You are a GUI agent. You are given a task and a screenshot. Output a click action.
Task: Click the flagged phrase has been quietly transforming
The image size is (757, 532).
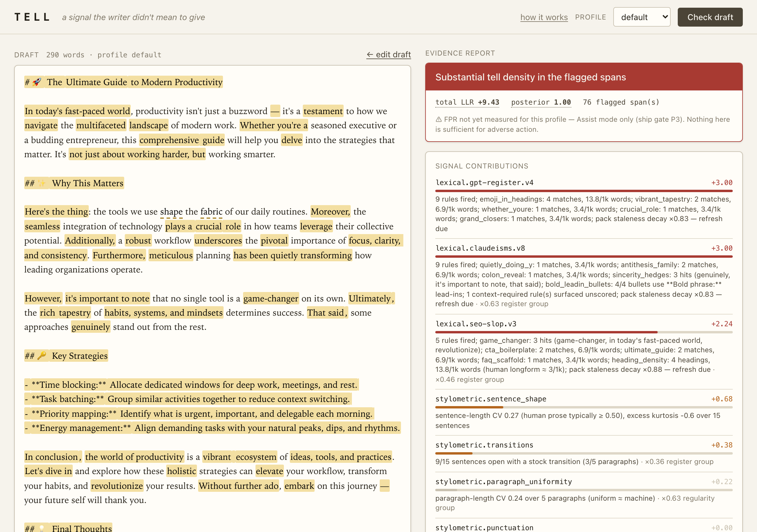click(293, 255)
